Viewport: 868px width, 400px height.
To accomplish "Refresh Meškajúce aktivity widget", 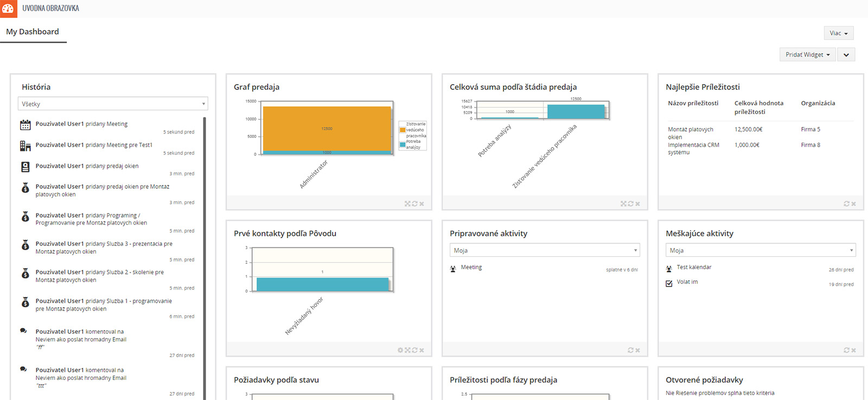I will (846, 351).
